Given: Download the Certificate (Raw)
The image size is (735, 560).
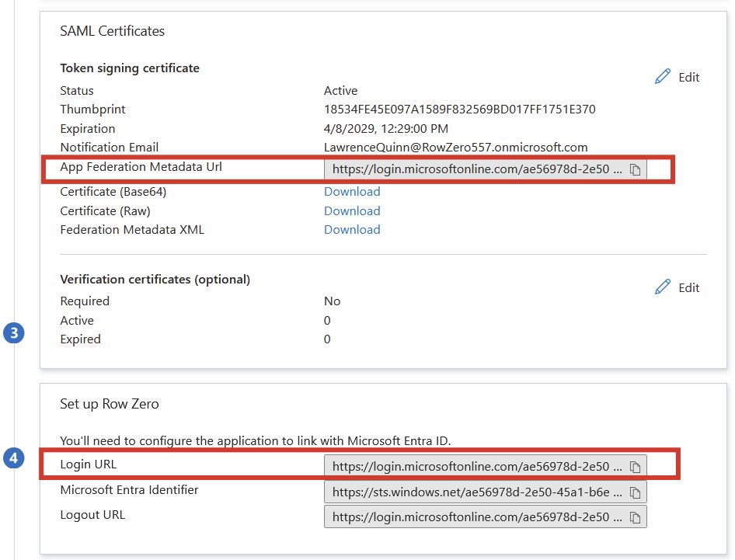Looking at the screenshot, I should 352,211.
